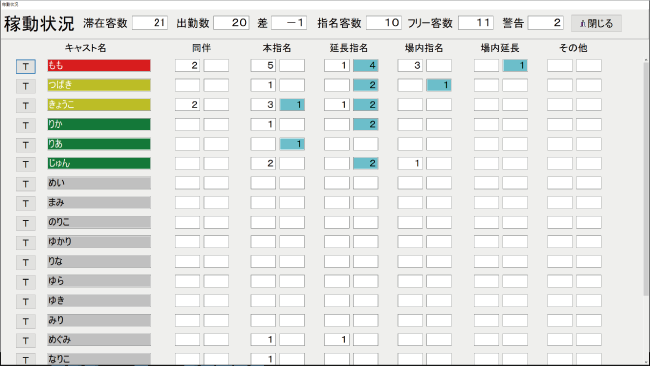Click the T button beside じゅん
Screen dimensions: 651x366
coord(26,164)
